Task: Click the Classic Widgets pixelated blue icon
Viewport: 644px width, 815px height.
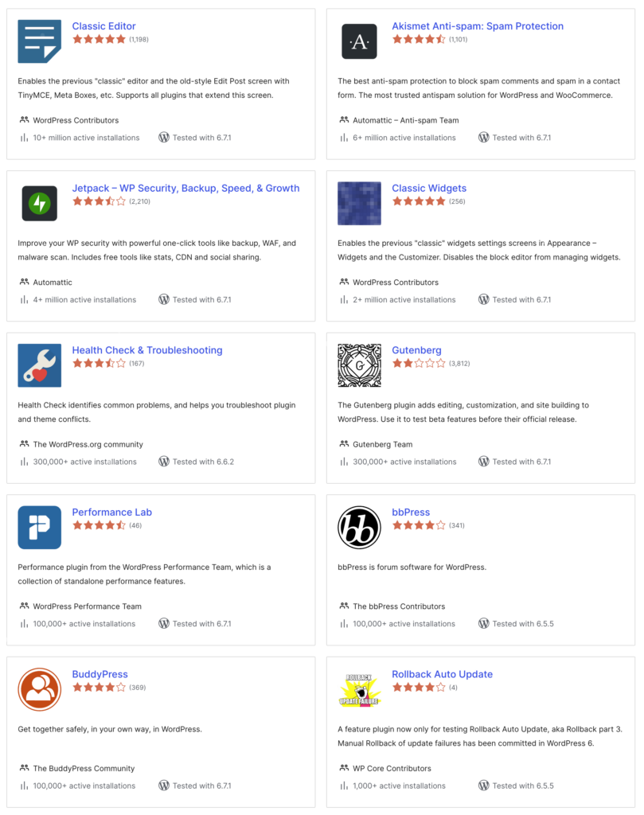Action: (359, 203)
